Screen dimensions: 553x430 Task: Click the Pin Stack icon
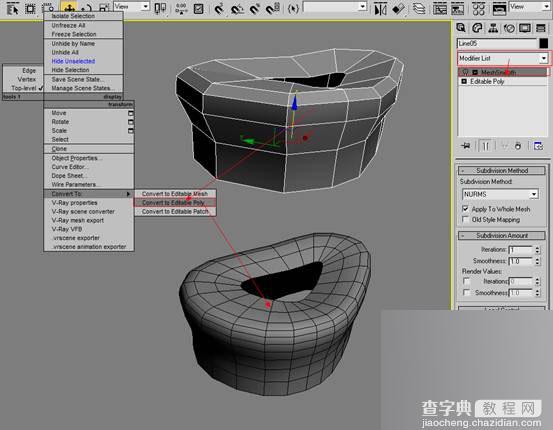click(x=466, y=146)
